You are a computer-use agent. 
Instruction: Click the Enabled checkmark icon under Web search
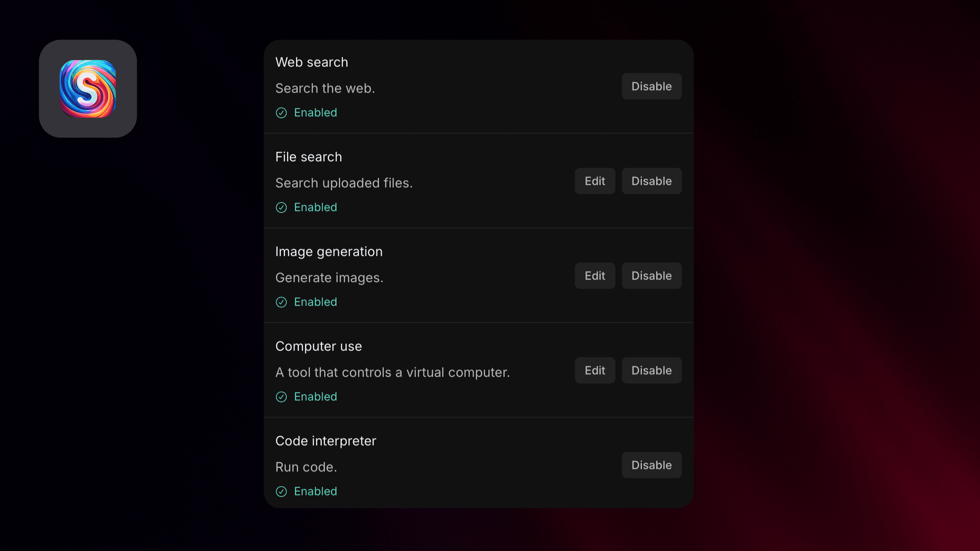(x=281, y=113)
